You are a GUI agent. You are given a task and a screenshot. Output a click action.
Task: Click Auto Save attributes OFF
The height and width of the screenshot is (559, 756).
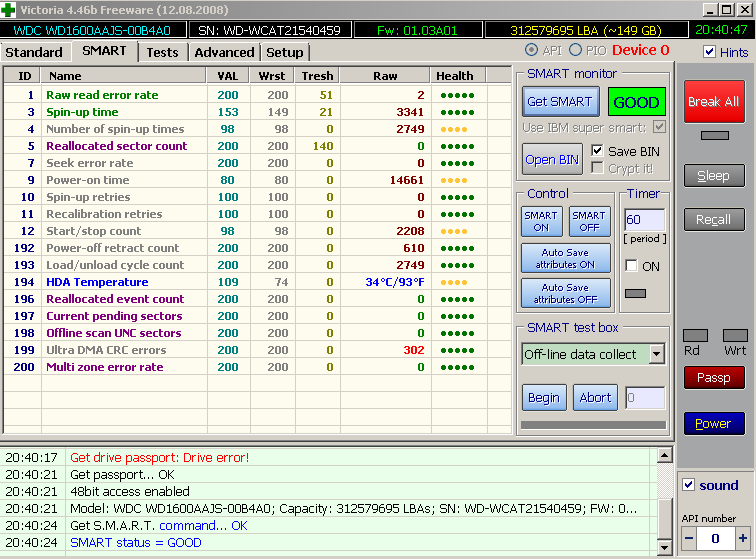(x=566, y=293)
